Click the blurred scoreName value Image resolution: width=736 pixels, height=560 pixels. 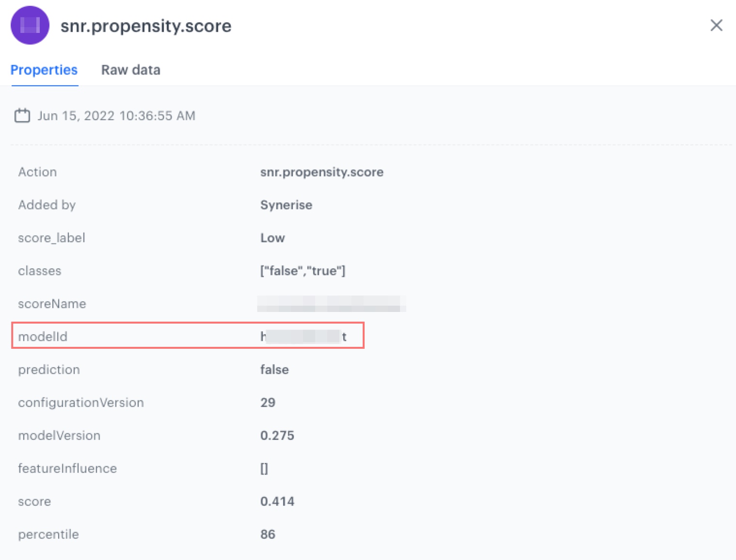point(332,304)
